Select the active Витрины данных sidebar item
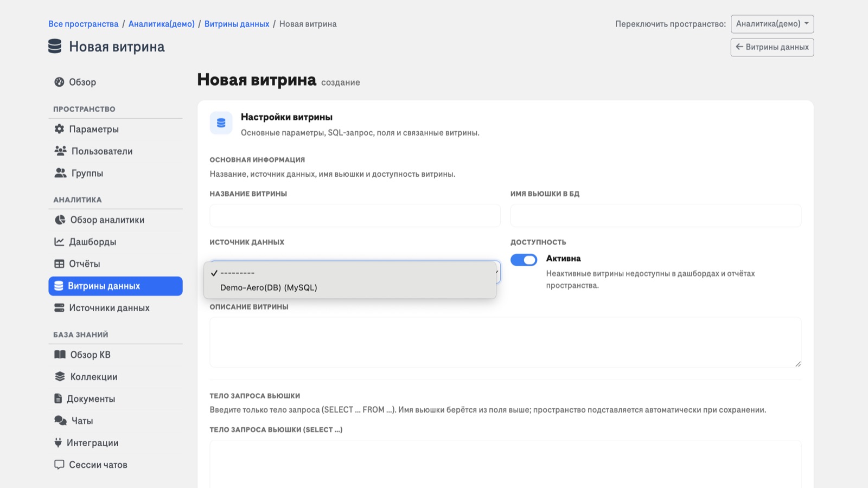Screen dimensions: 868x488 tap(115, 286)
